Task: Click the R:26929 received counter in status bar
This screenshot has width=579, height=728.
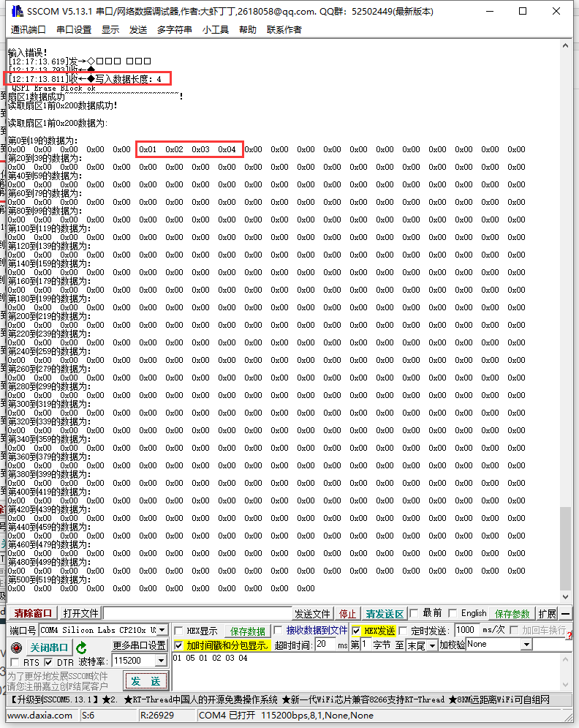Action: point(156,716)
